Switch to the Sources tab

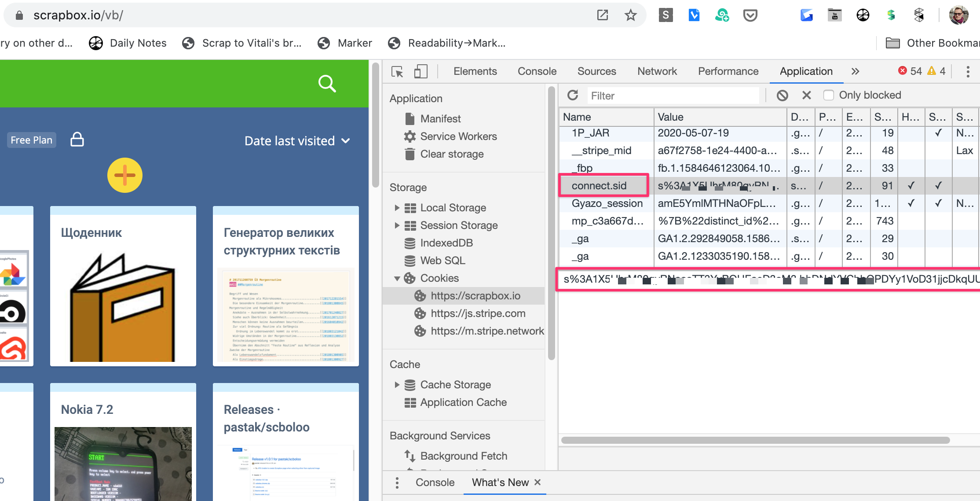point(596,71)
